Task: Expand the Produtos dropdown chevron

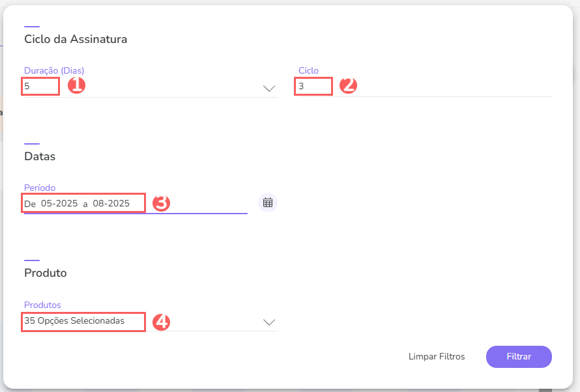Action: click(269, 322)
